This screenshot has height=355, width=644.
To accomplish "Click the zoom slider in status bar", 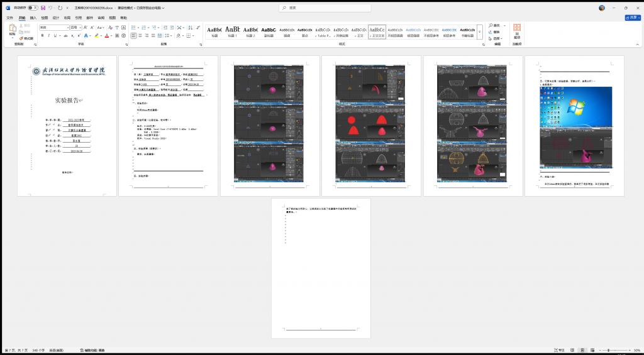I will (x=608, y=350).
